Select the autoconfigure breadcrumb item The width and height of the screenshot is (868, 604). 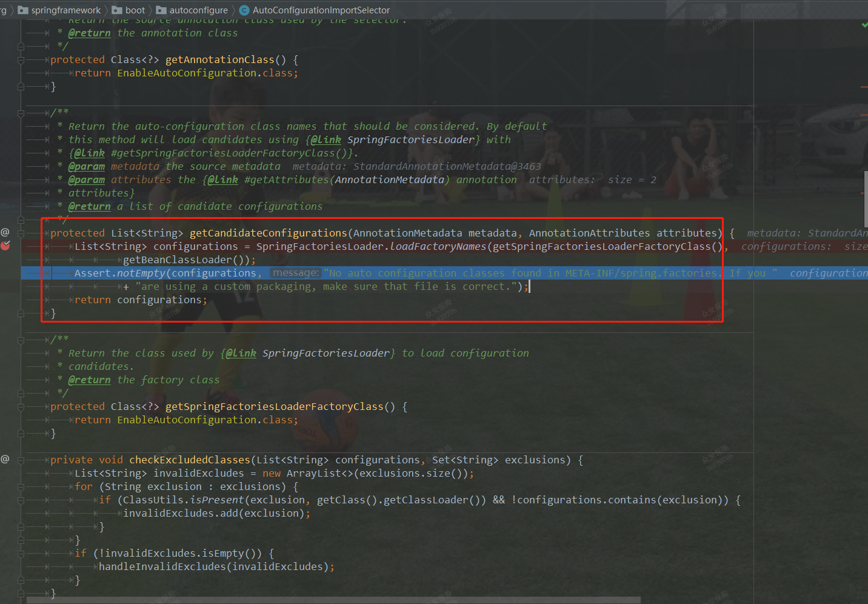(198, 10)
